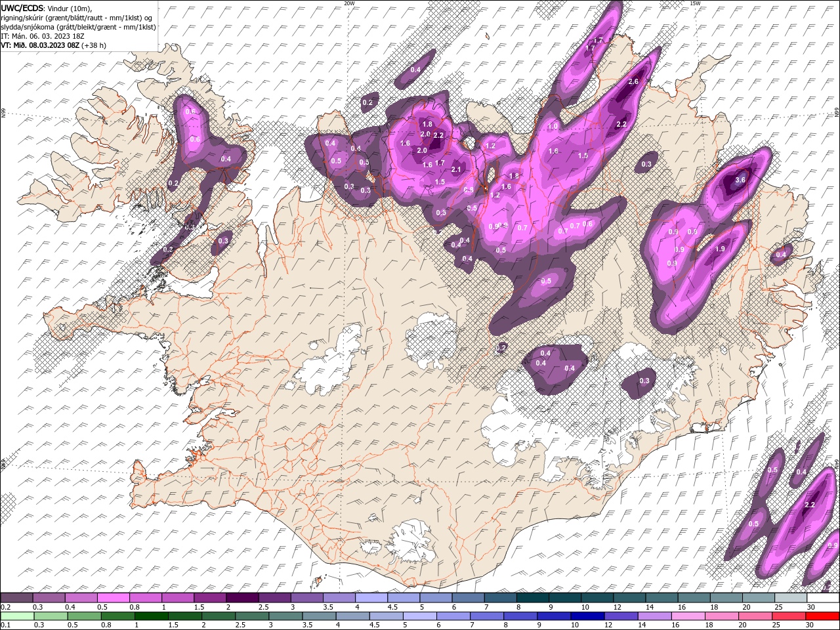Click the 2.1 snowfall value on the map
This screenshot has width=840, height=630.
(x=457, y=170)
